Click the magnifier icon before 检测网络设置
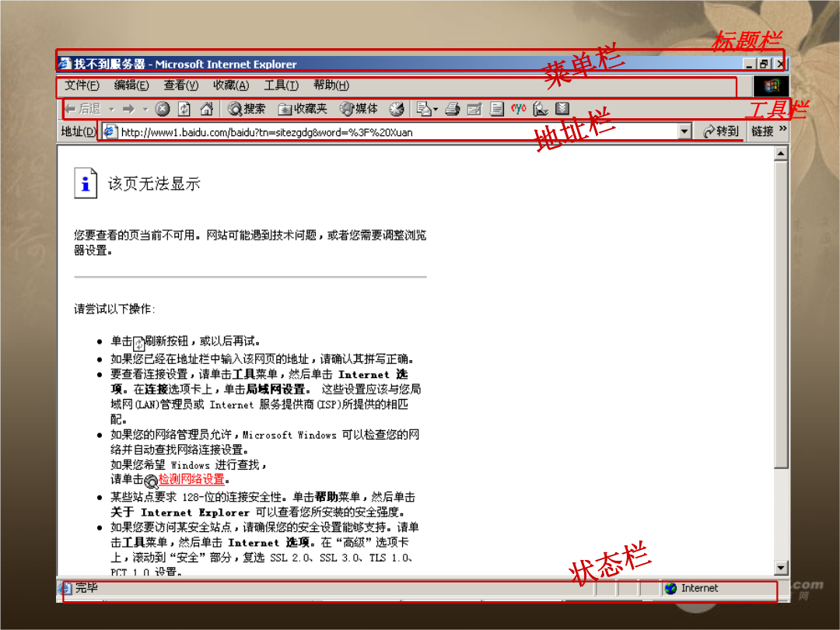Screen dimensions: 840x630 [x=152, y=481]
